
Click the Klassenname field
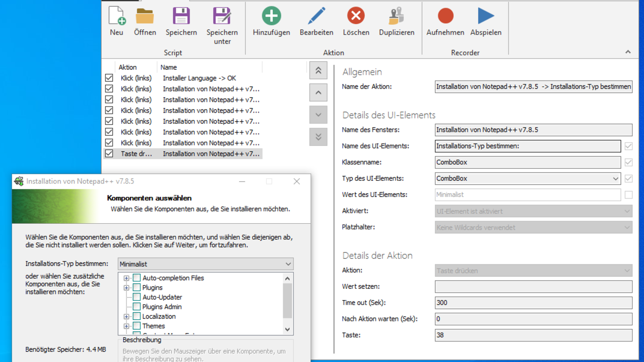(x=528, y=162)
